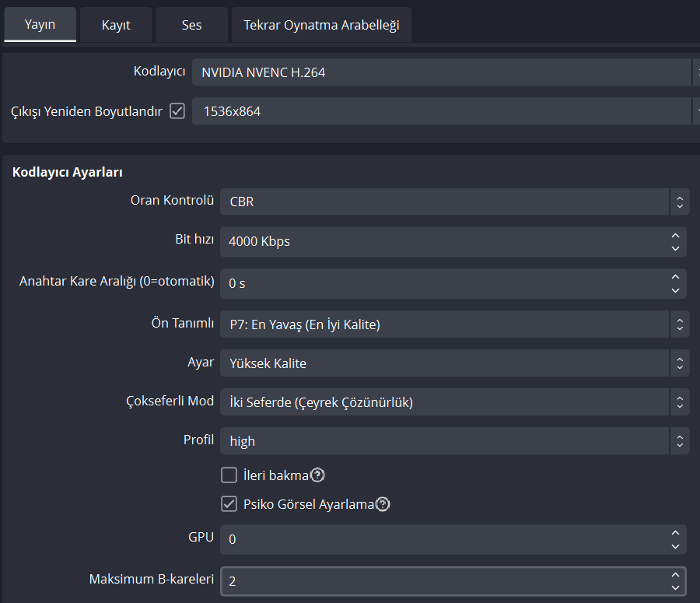Toggle the Çıkışı Yeniden Boyutlandır checkbox
Screen dimensions: 700x603
[x=177, y=111]
